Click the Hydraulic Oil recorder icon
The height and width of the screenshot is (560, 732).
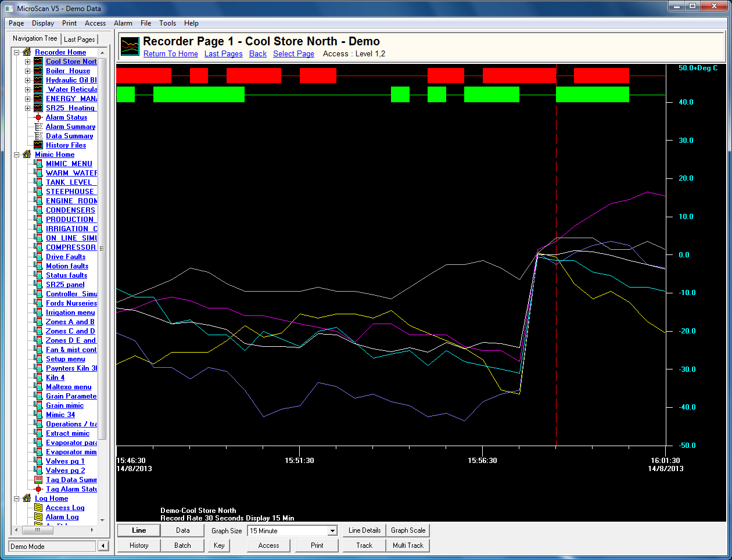tap(38, 80)
